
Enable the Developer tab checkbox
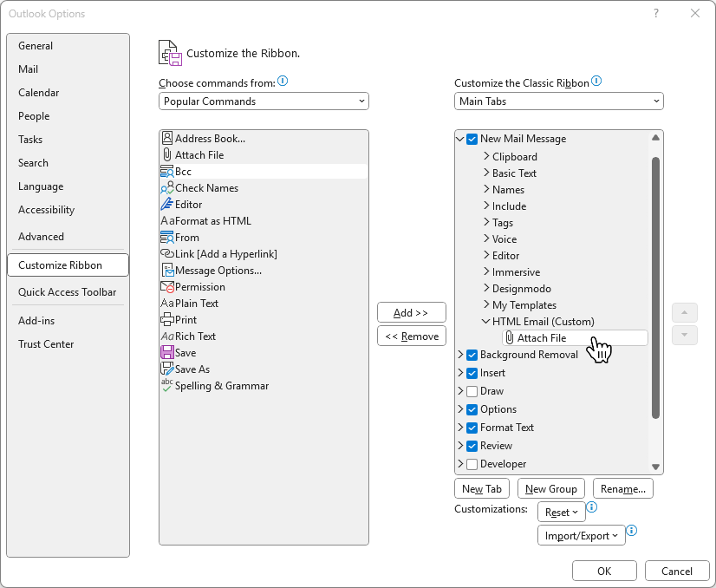(472, 464)
